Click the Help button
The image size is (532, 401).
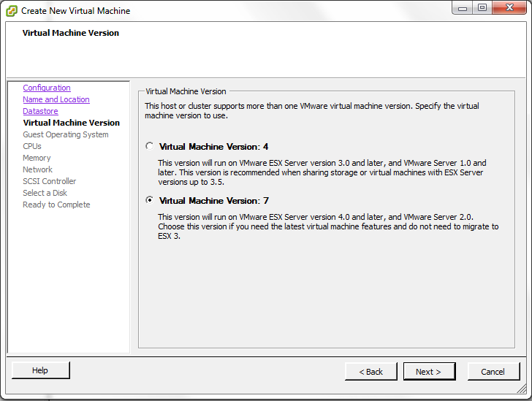click(40, 370)
